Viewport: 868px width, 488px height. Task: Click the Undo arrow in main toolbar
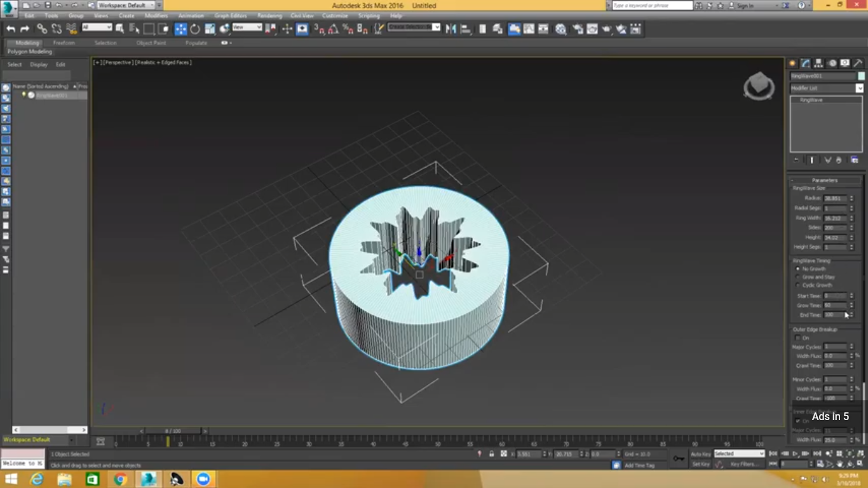point(11,29)
